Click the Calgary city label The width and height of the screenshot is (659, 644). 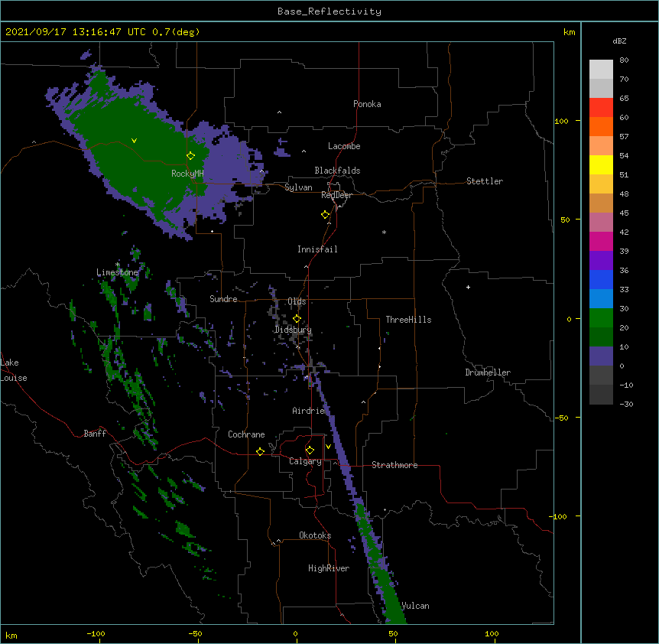[x=305, y=461]
